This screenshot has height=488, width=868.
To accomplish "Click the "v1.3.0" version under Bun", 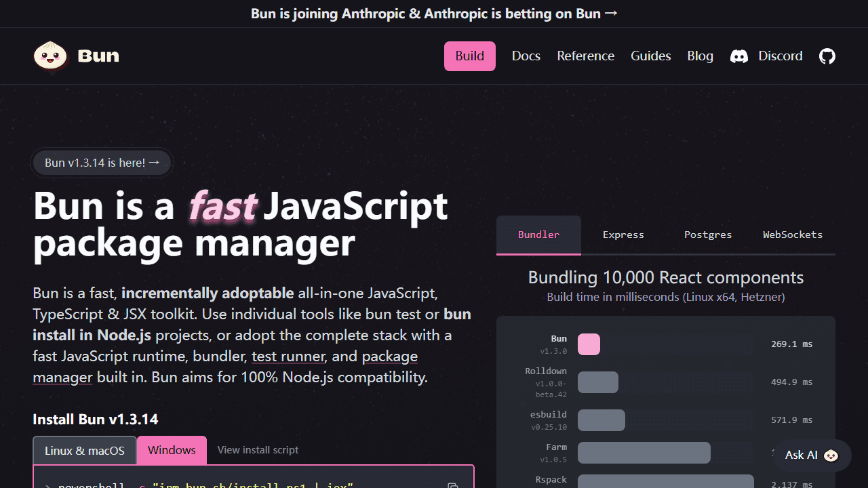I will [x=553, y=351].
